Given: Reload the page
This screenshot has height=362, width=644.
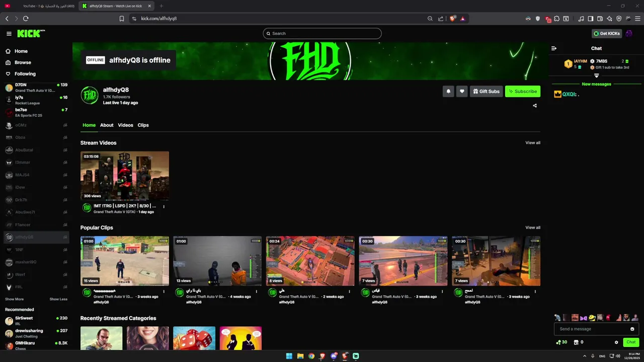Looking at the screenshot, I should tap(26, 19).
